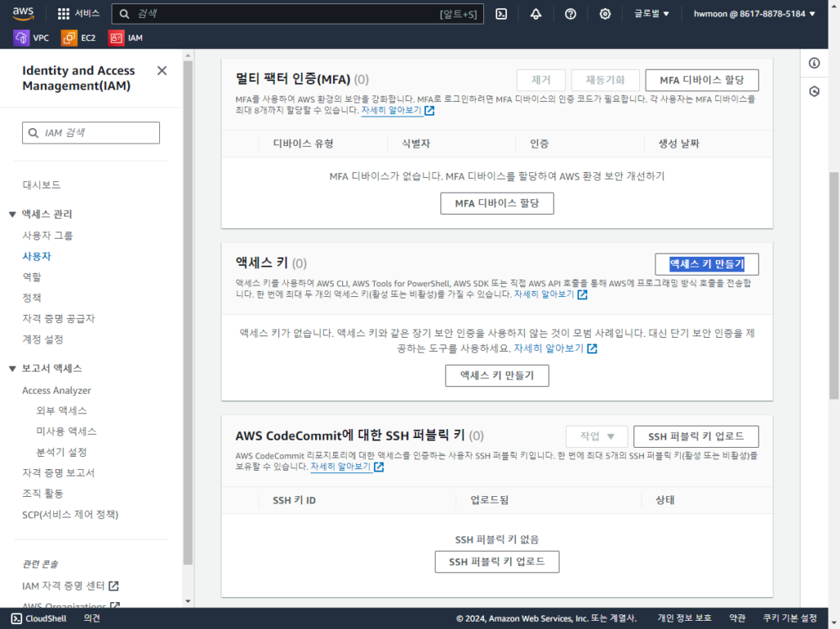Open 정책 in sidebar
The image size is (840, 629).
click(32, 298)
